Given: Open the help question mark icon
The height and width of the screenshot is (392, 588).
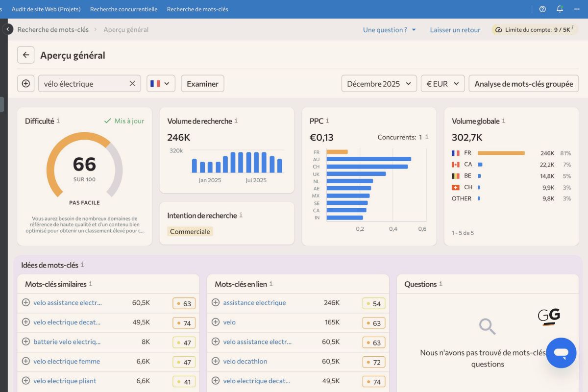Looking at the screenshot, I should pos(542,9).
